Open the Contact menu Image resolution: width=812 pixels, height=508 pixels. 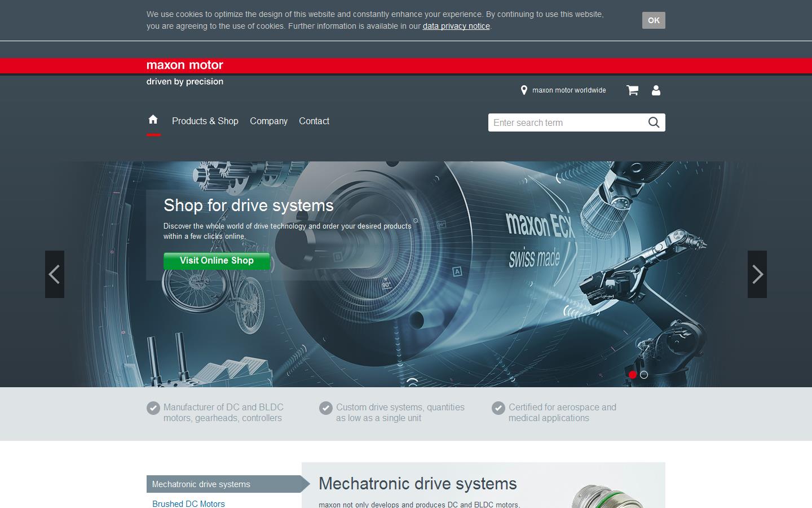pyautogui.click(x=314, y=121)
